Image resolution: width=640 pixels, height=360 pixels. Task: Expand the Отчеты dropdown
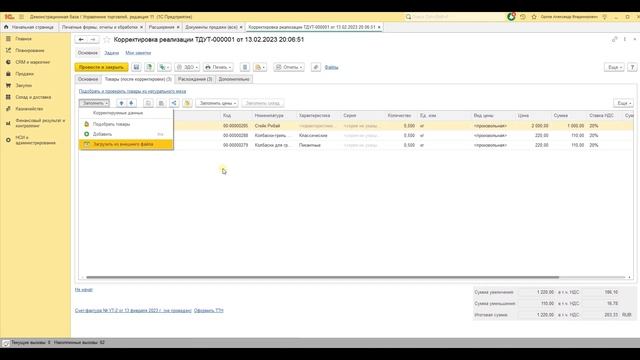tap(289, 67)
